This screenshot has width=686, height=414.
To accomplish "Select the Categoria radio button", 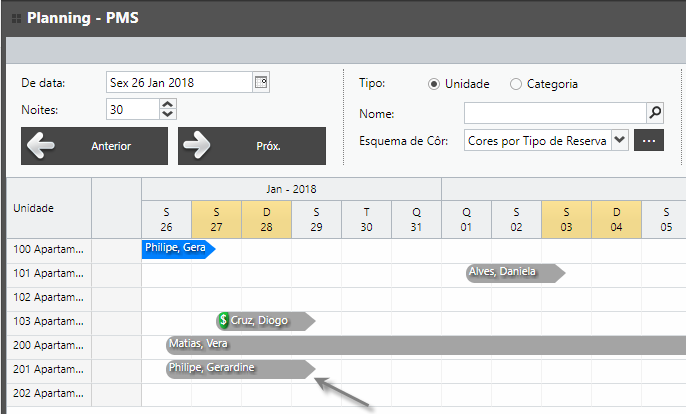I will [x=516, y=84].
